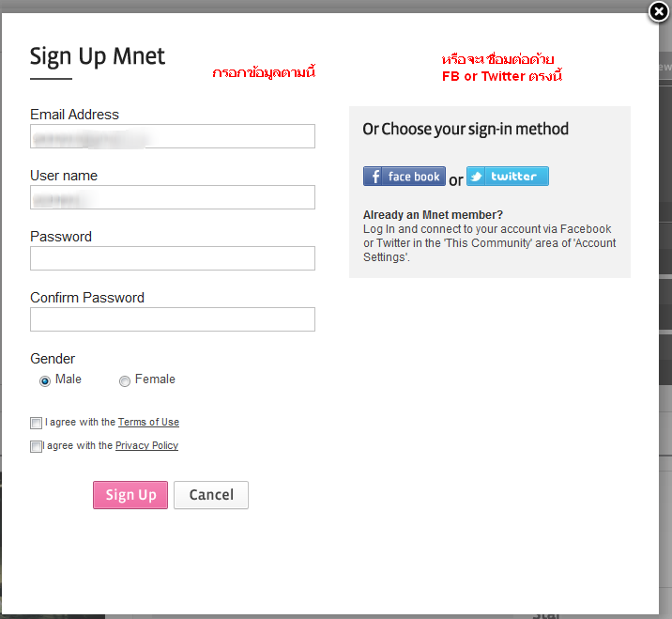
Task: Select the Female gender radio button
Action: (x=125, y=381)
